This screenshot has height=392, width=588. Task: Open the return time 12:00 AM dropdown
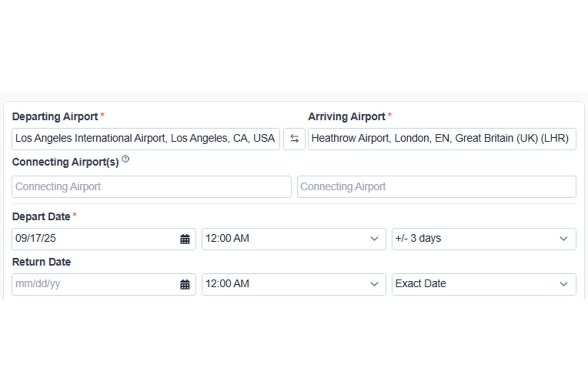[293, 284]
